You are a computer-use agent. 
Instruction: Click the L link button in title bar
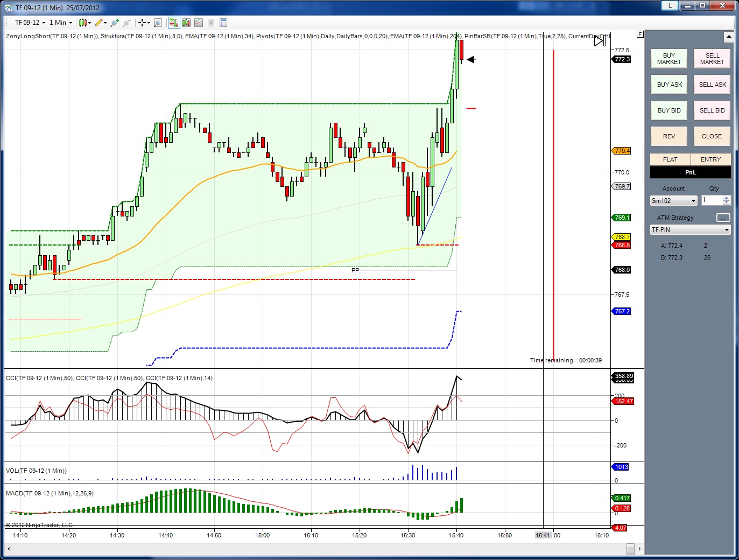[670, 5]
